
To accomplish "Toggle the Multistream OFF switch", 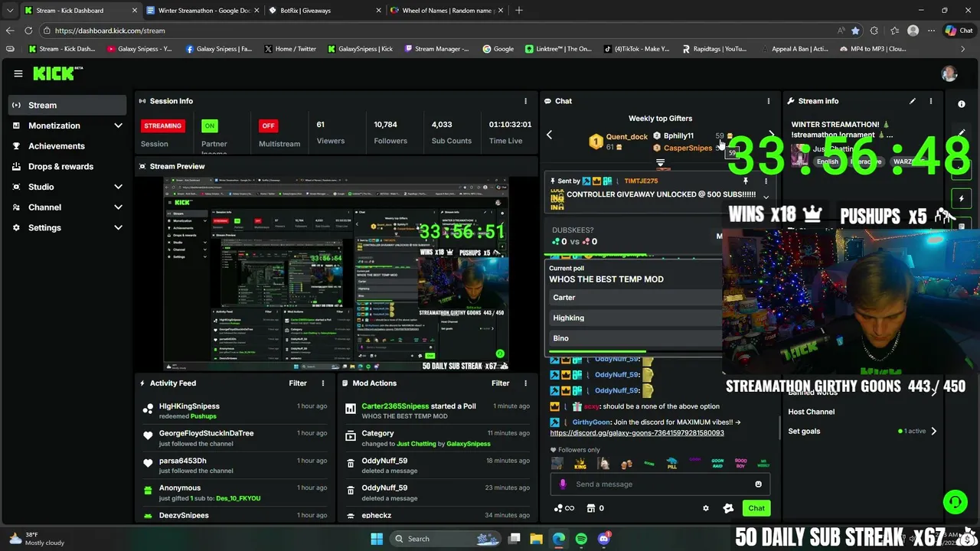I will click(x=268, y=126).
